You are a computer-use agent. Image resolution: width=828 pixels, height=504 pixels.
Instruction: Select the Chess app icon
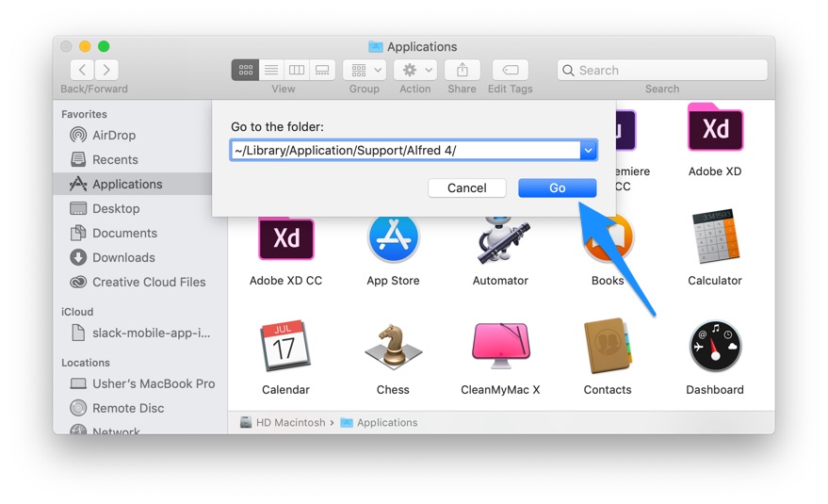(393, 347)
